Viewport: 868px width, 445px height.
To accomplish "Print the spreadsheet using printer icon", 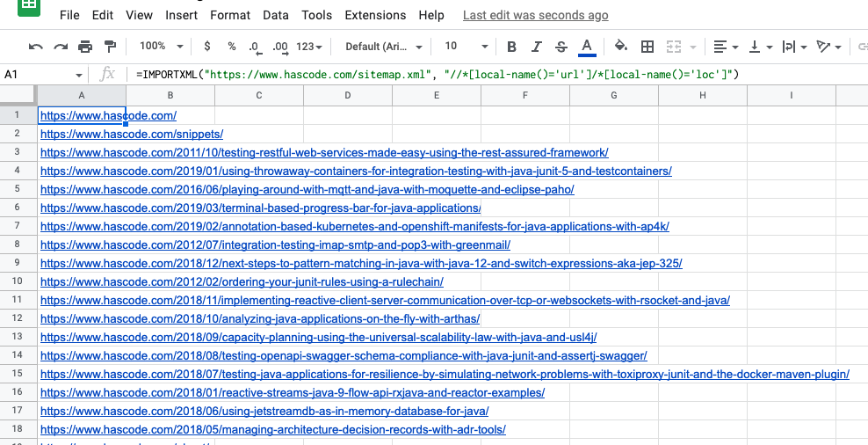I will point(85,47).
